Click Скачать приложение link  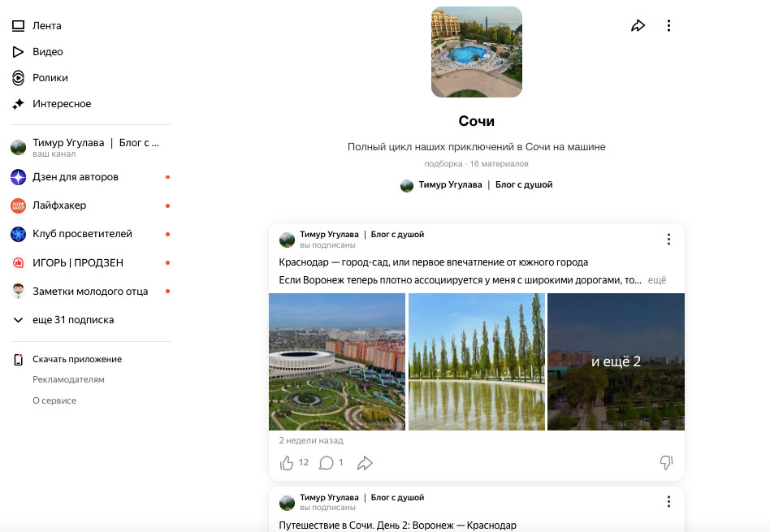(x=77, y=359)
